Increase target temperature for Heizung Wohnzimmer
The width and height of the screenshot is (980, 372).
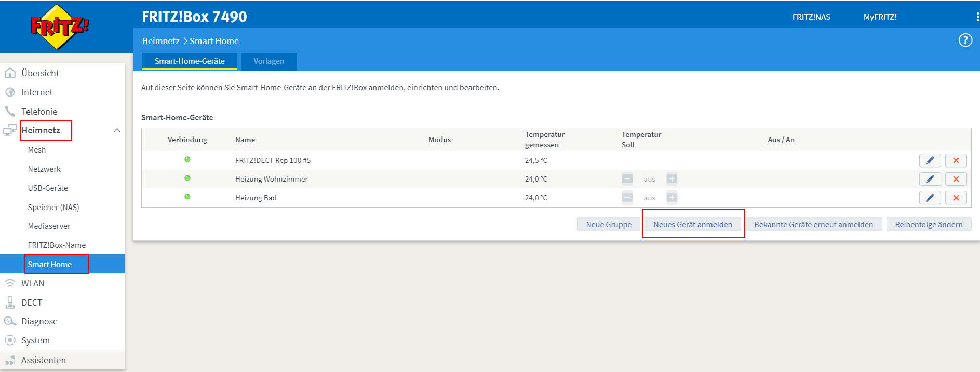[672, 179]
